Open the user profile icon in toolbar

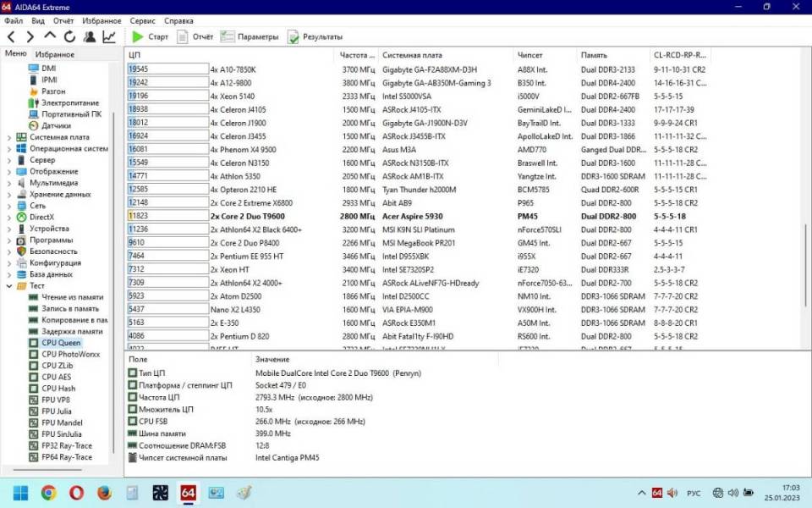(90, 37)
